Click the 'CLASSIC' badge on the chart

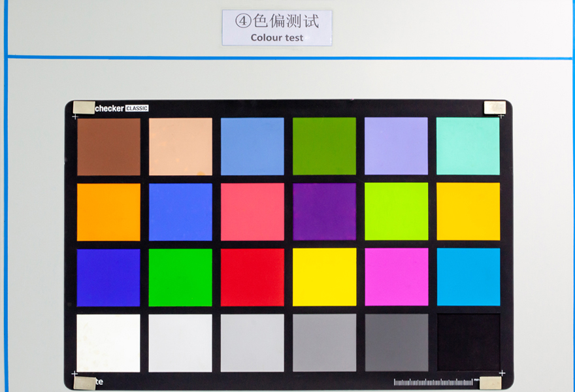click(x=137, y=108)
